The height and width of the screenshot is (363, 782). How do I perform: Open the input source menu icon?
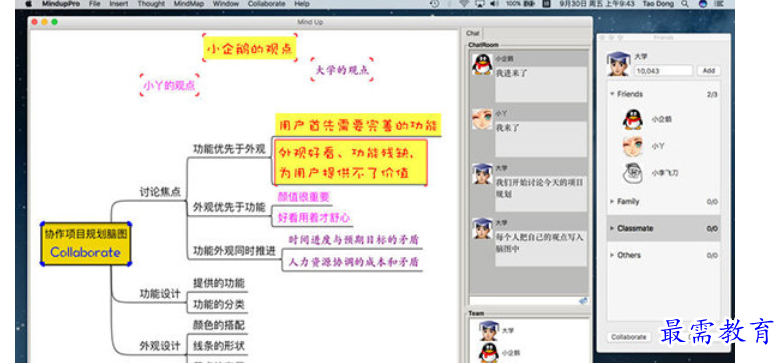[x=547, y=3]
